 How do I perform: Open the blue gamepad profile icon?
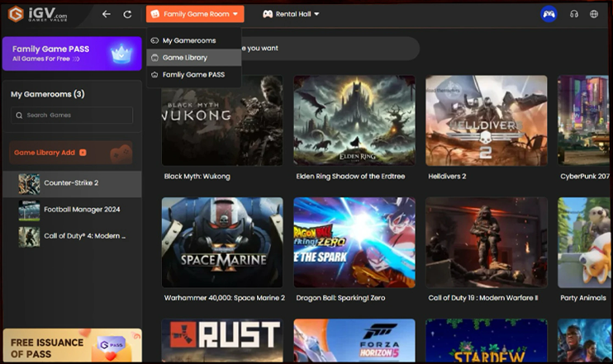pos(549,14)
